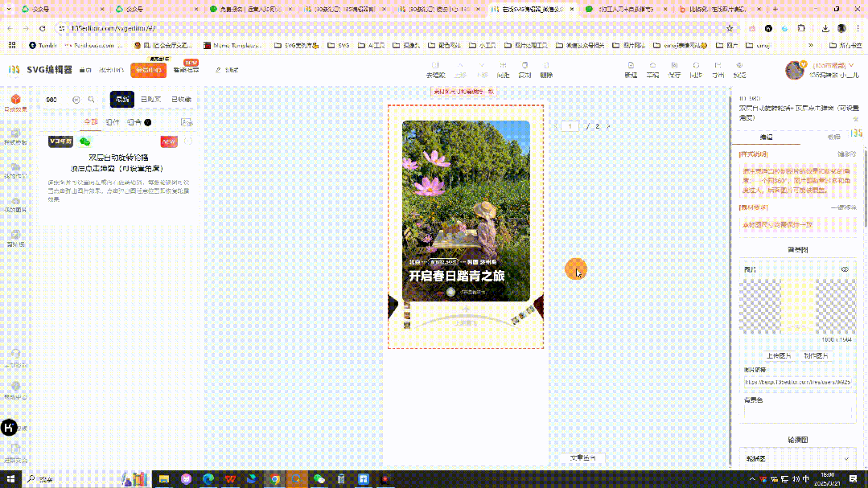This screenshot has width=868, height=488.
Task: Switch to the 已购买 tab
Action: coord(151,100)
